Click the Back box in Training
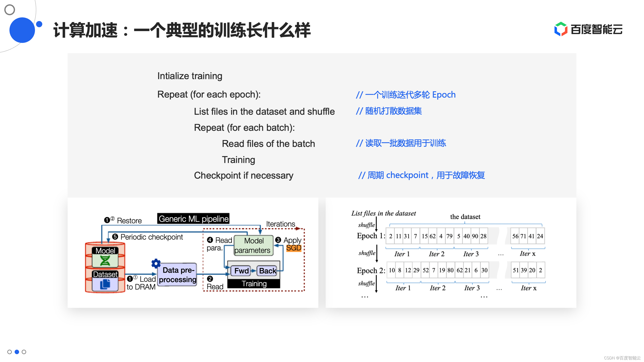The height and width of the screenshot is (362, 644). click(267, 271)
